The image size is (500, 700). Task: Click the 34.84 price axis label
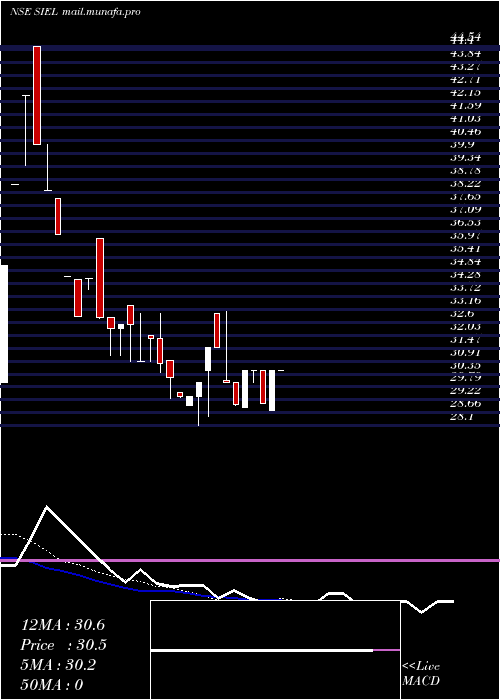(465, 261)
